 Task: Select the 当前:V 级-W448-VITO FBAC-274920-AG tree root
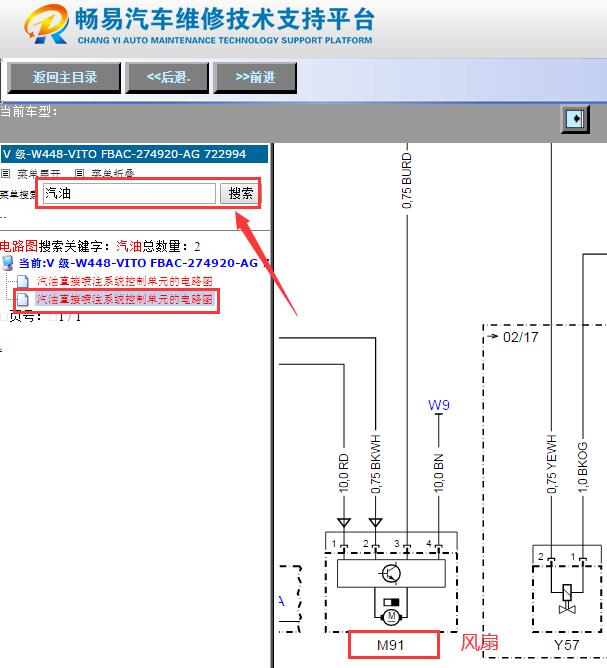pyautogui.click(x=144, y=263)
